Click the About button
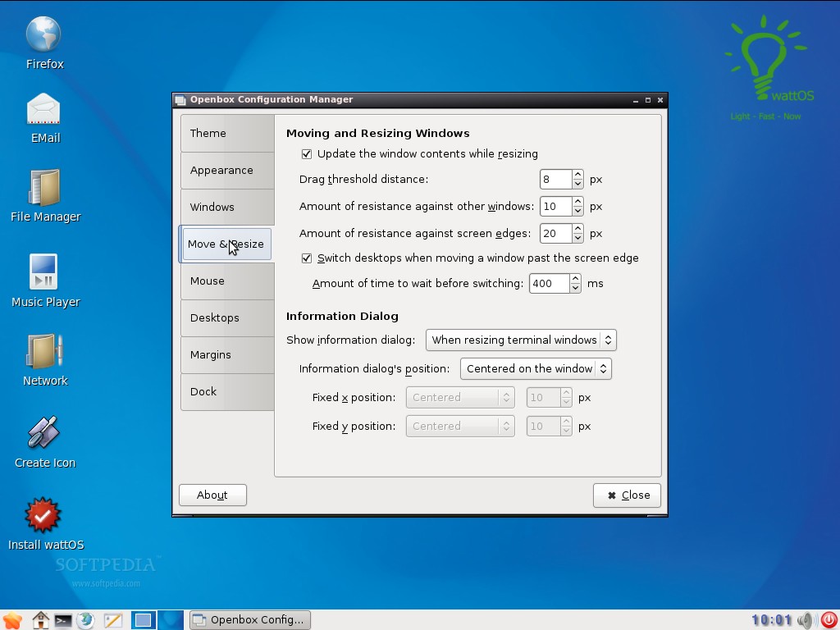This screenshot has width=840, height=630. point(212,495)
